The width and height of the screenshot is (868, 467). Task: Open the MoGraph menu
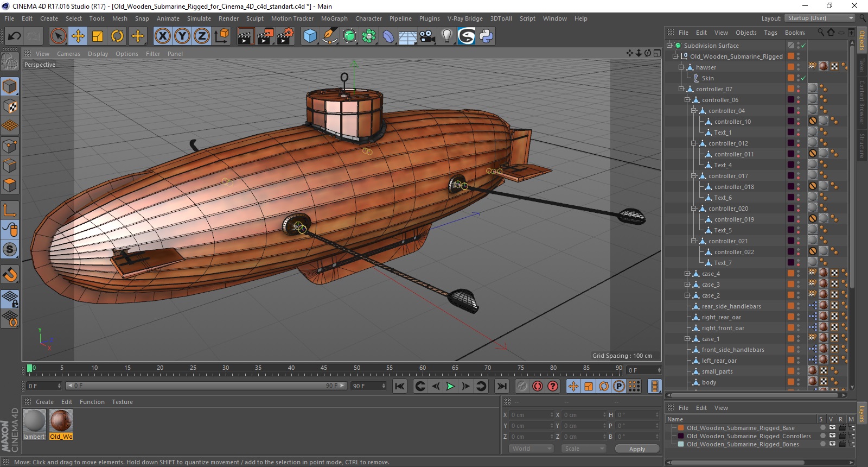(x=334, y=18)
